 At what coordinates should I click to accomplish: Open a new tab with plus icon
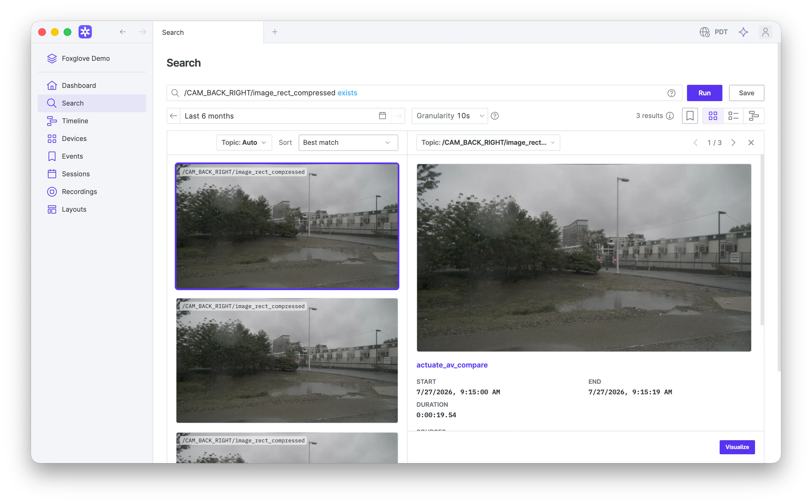pyautogui.click(x=275, y=32)
